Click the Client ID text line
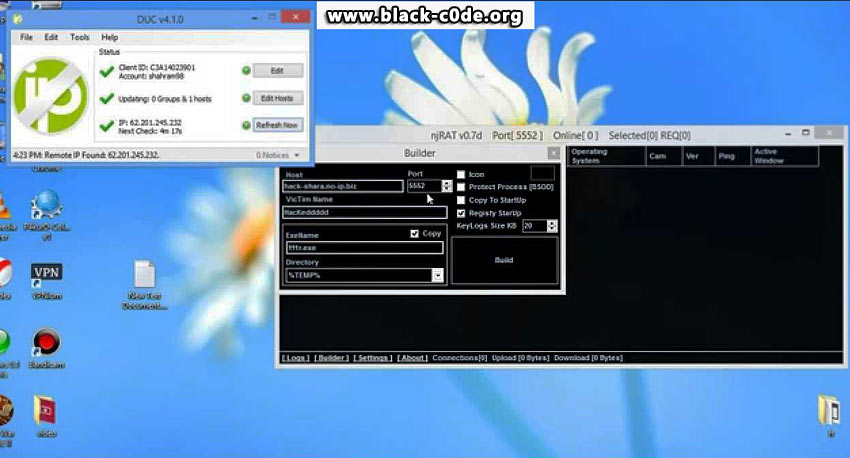Viewport: 850px width, 458px height. pyautogui.click(x=157, y=68)
